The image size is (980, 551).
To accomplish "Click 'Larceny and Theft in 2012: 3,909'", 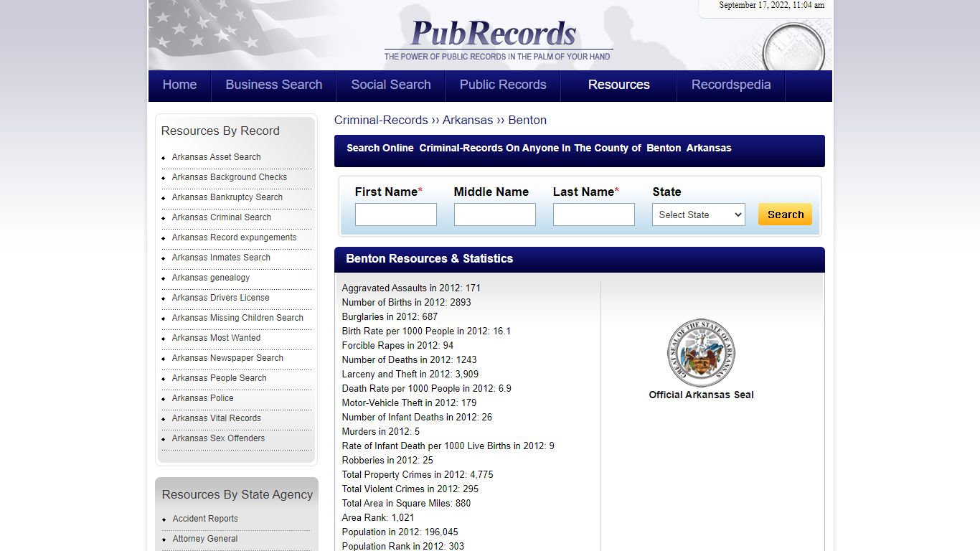I will [410, 374].
